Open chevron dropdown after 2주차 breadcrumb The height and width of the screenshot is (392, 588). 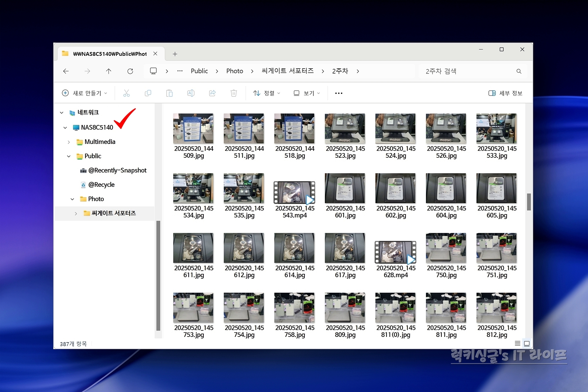point(358,71)
